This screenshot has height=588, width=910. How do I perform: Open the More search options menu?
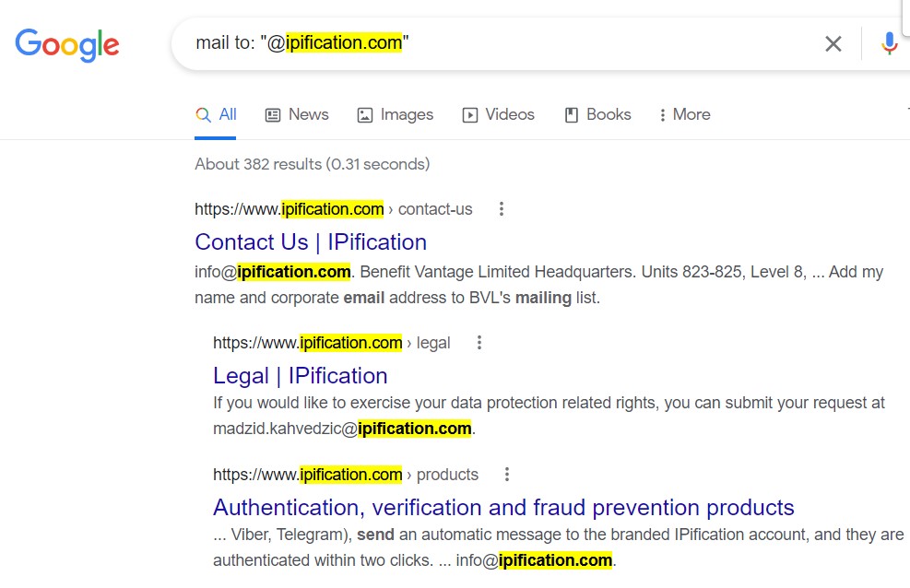(x=685, y=115)
